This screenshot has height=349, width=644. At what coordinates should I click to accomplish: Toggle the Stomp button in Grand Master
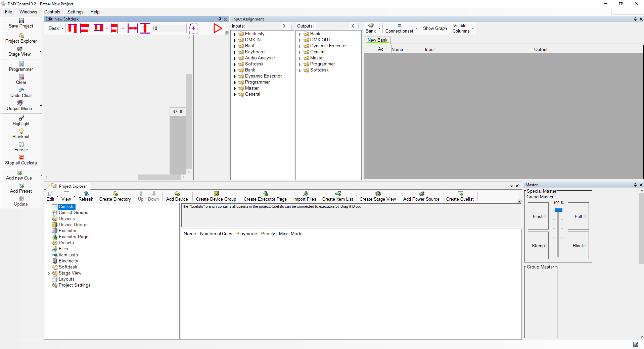pos(538,246)
